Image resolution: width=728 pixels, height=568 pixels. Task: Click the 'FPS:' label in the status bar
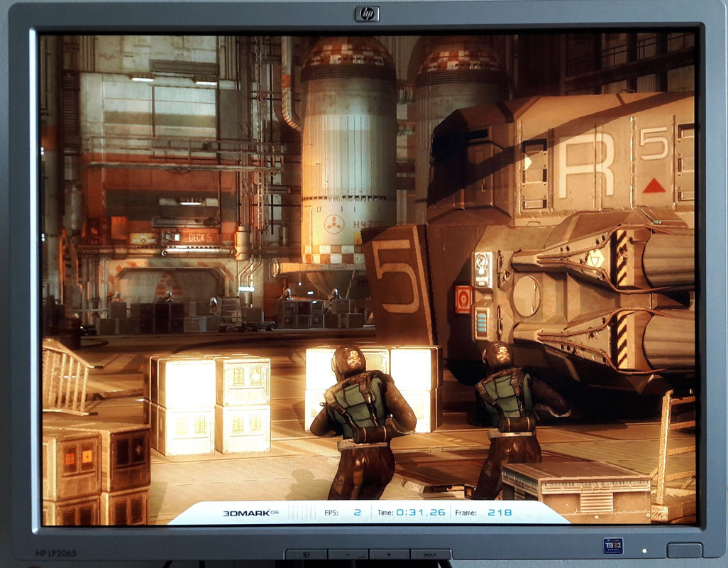pyautogui.click(x=331, y=513)
